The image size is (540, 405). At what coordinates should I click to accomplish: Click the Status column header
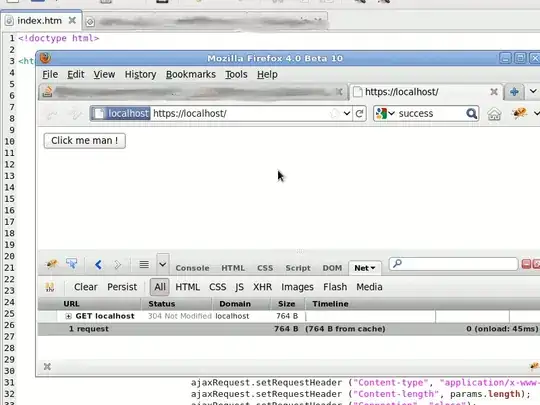pyautogui.click(x=177, y=304)
